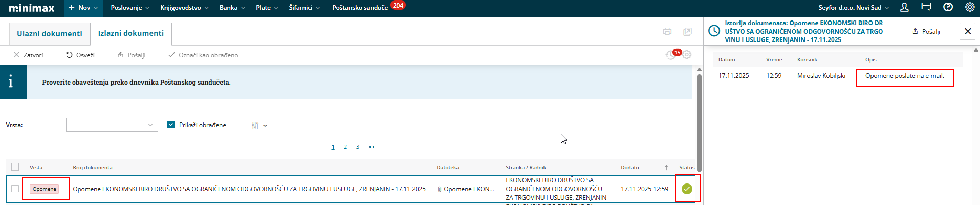The width and height of the screenshot is (980, 205).
Task: Click the Vrsta column header
Action: coord(36,168)
